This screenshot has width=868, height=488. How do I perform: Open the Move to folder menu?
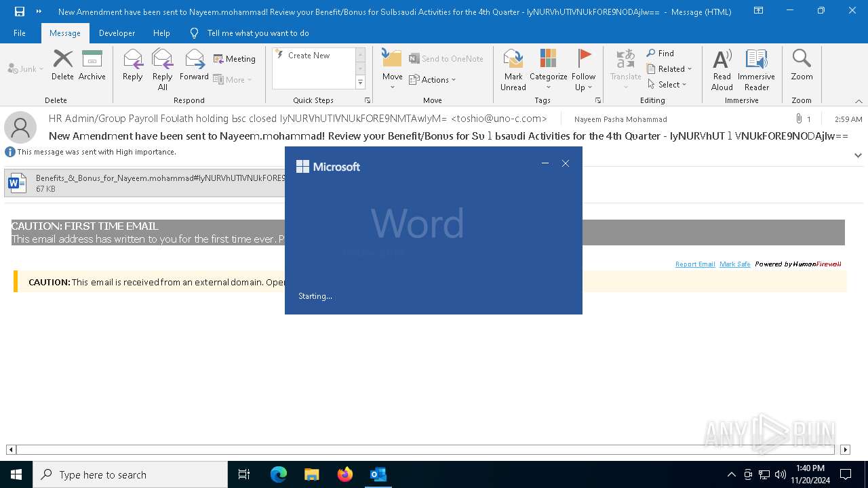point(393,69)
